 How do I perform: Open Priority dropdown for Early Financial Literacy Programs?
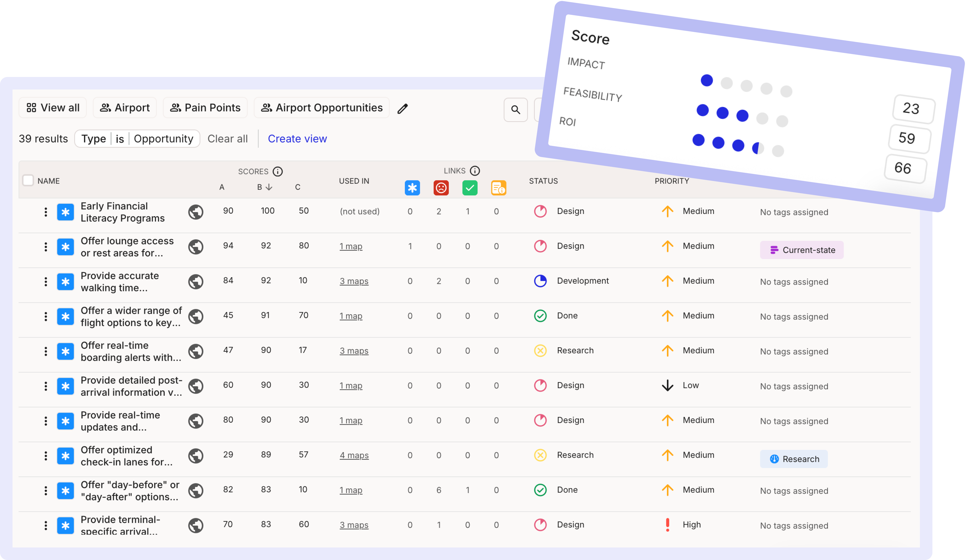pos(688,211)
